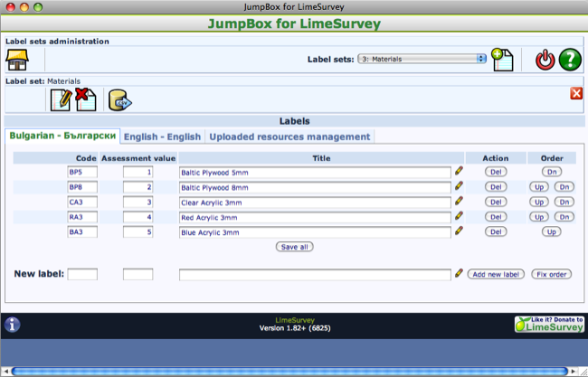
Task: Move Red Acrylic 3mm up
Action: coord(539,217)
